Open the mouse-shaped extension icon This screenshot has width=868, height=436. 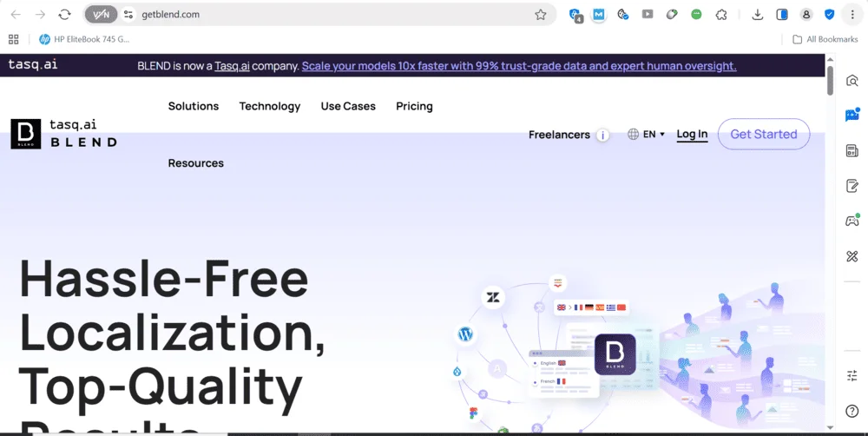[x=672, y=15]
